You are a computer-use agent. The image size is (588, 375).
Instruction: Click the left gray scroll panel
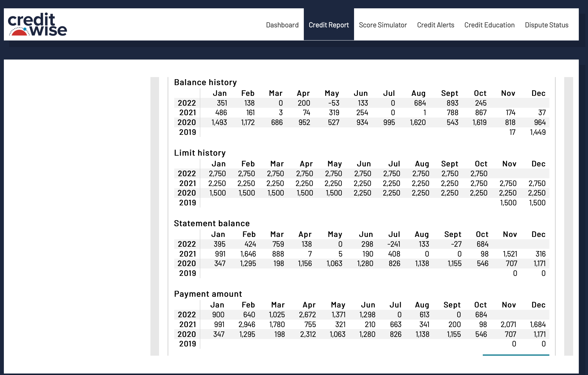pyautogui.click(x=155, y=216)
